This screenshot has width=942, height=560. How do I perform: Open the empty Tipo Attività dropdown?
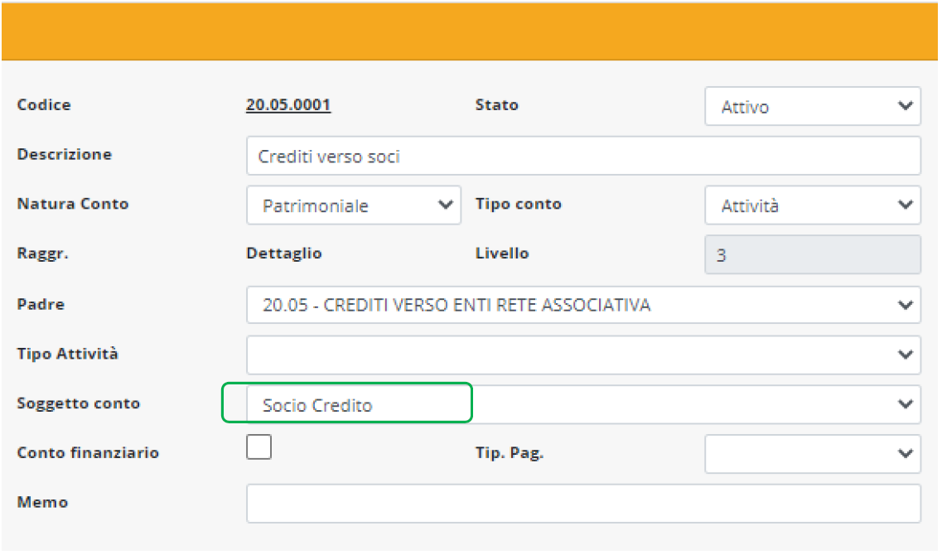point(582,355)
